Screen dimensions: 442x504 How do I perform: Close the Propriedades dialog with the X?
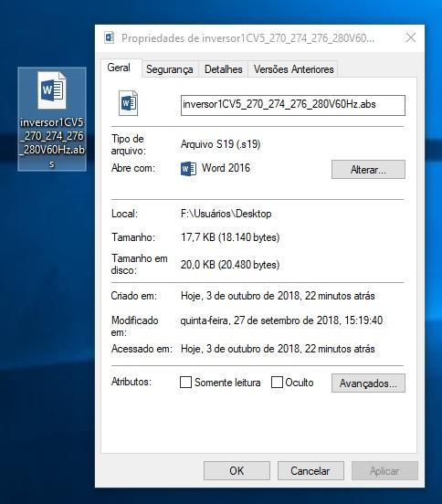point(411,37)
